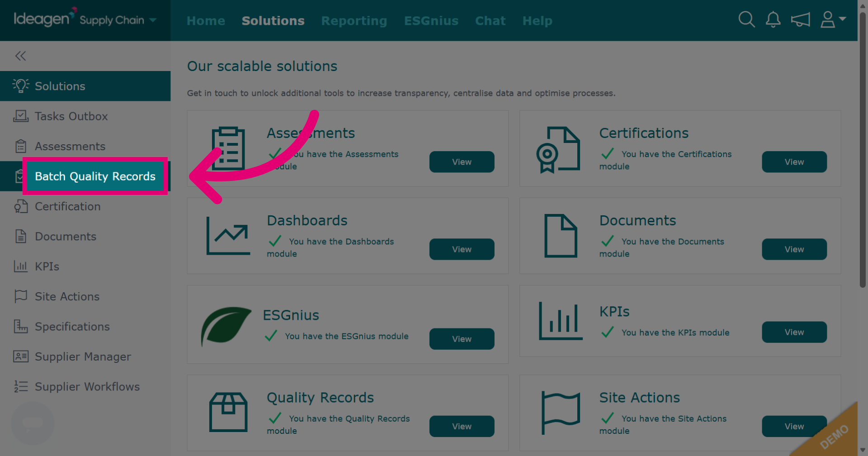Click the Documents sidebar page icon
The width and height of the screenshot is (868, 456).
21,236
